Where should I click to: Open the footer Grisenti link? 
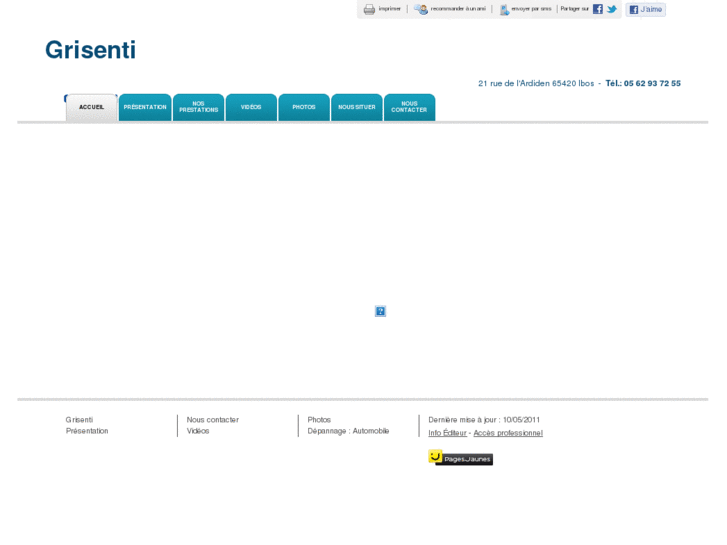[x=79, y=420]
